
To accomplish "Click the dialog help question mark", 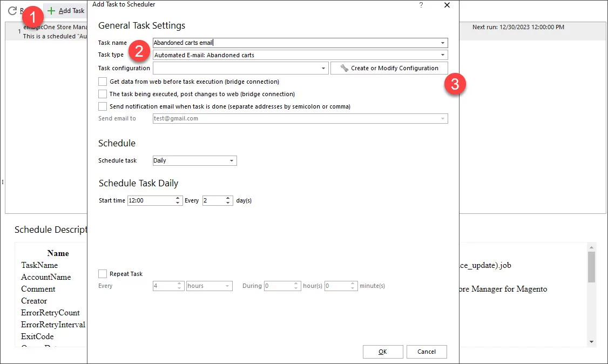I will coord(421,5).
